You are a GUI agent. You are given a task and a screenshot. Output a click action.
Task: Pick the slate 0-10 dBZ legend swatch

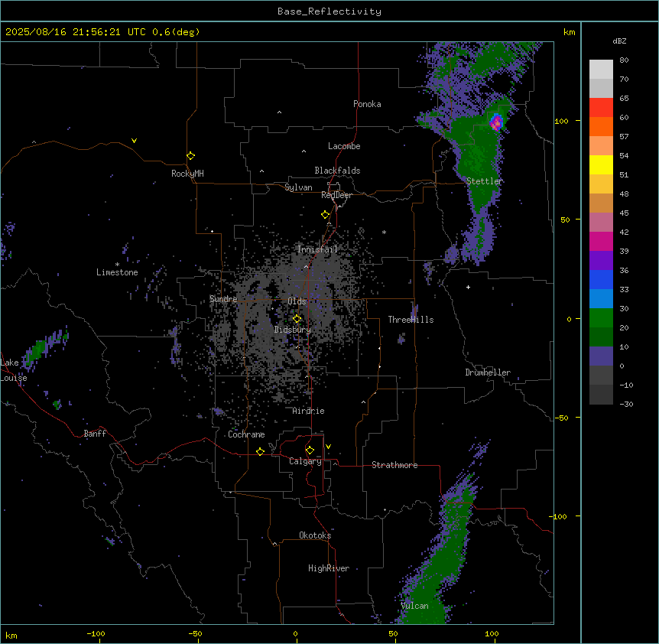[601, 356]
